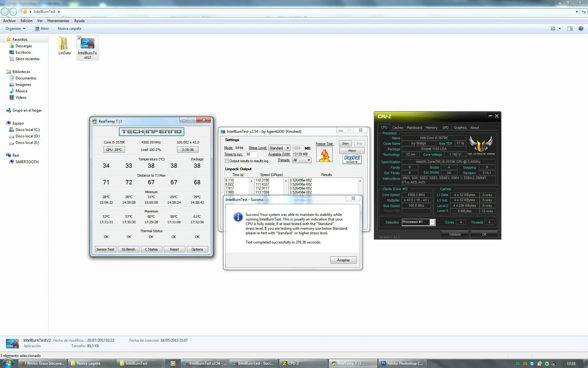Expand the view options dropdown arrow

[x=560, y=29]
